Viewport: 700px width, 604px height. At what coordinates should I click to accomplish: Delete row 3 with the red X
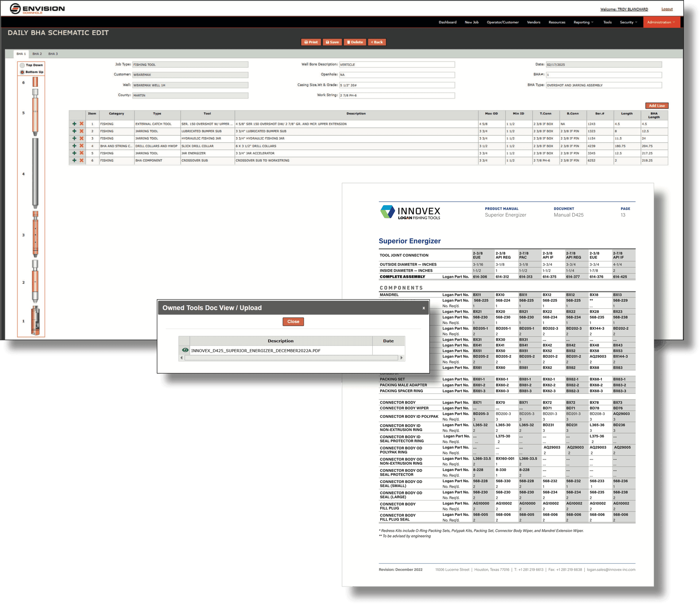tap(82, 139)
